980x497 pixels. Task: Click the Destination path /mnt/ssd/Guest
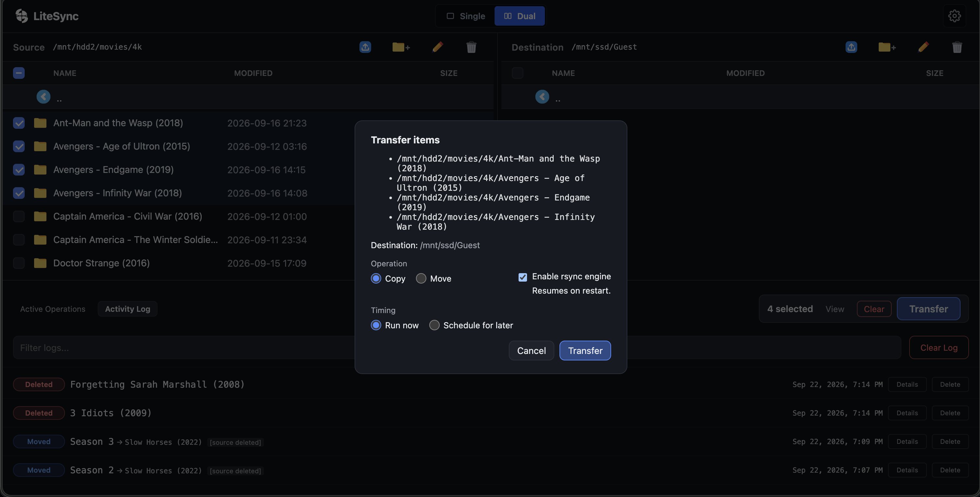pyautogui.click(x=604, y=47)
